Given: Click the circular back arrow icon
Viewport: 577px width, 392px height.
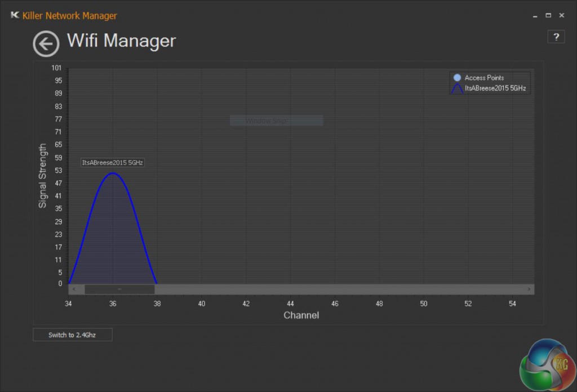Looking at the screenshot, I should pyautogui.click(x=46, y=43).
